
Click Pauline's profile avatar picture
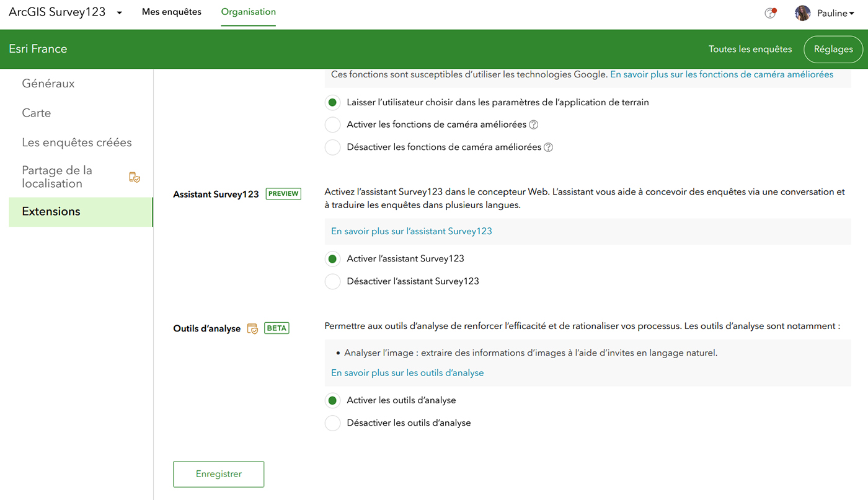(802, 12)
